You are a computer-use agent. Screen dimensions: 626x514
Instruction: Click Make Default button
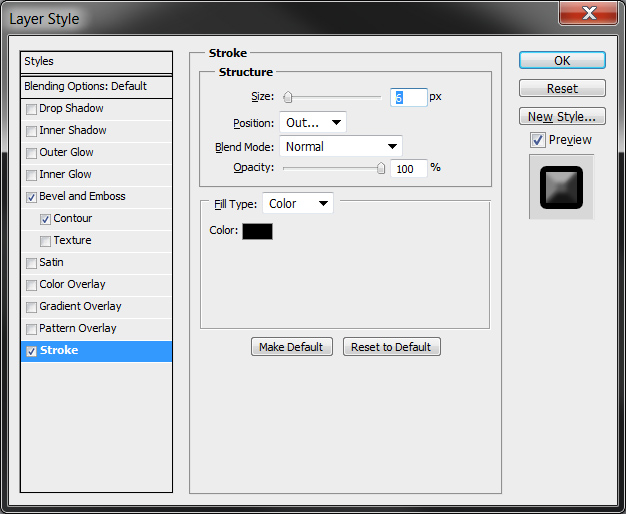(291, 347)
